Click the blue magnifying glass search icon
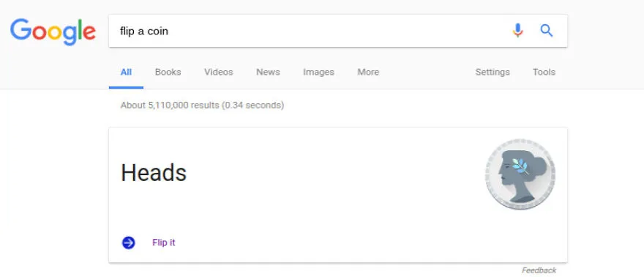This screenshot has height=277, width=644. pyautogui.click(x=546, y=31)
